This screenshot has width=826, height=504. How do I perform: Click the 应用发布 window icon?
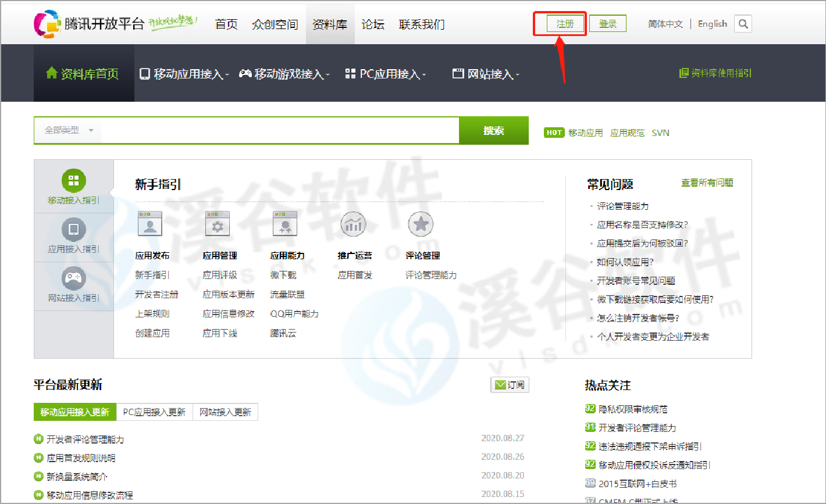pos(149,224)
